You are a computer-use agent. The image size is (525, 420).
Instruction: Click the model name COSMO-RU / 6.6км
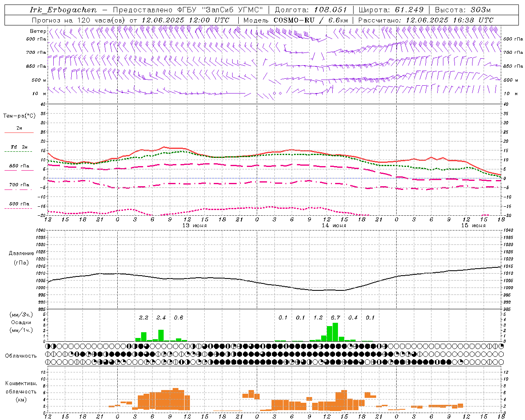tap(310, 20)
